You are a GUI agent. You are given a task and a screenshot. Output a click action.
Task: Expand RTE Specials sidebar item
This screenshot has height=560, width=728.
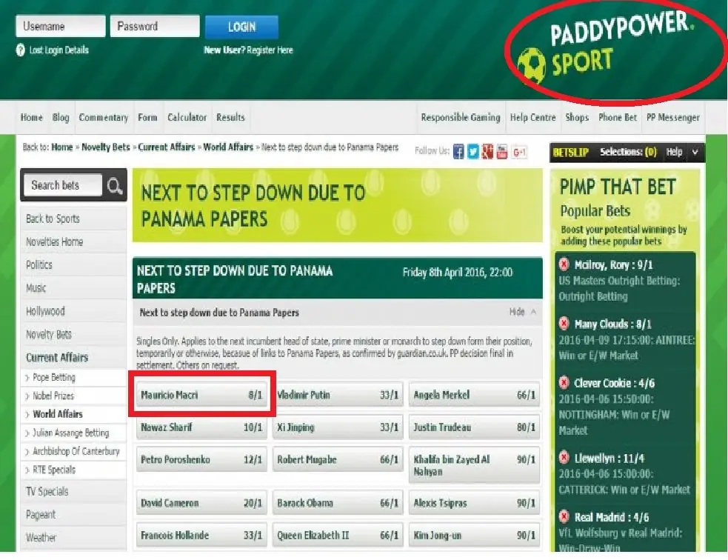pos(27,470)
